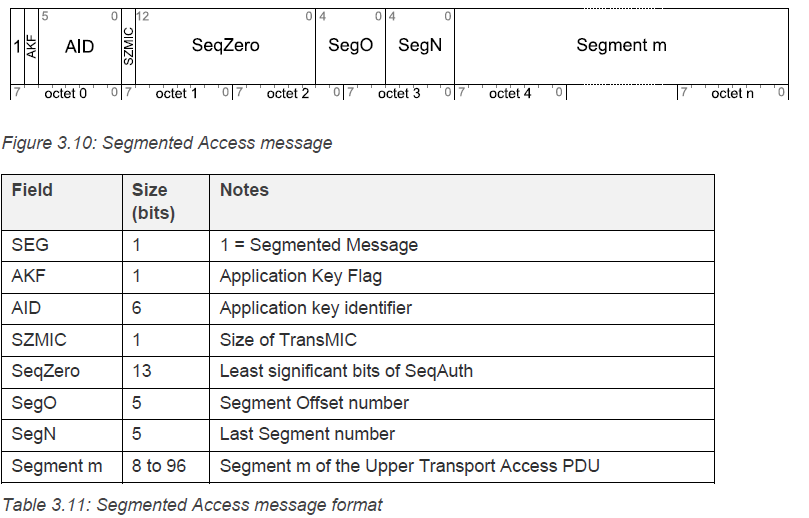Click the octet 4 label
Screen dimensions: 809x518
[x=510, y=93]
